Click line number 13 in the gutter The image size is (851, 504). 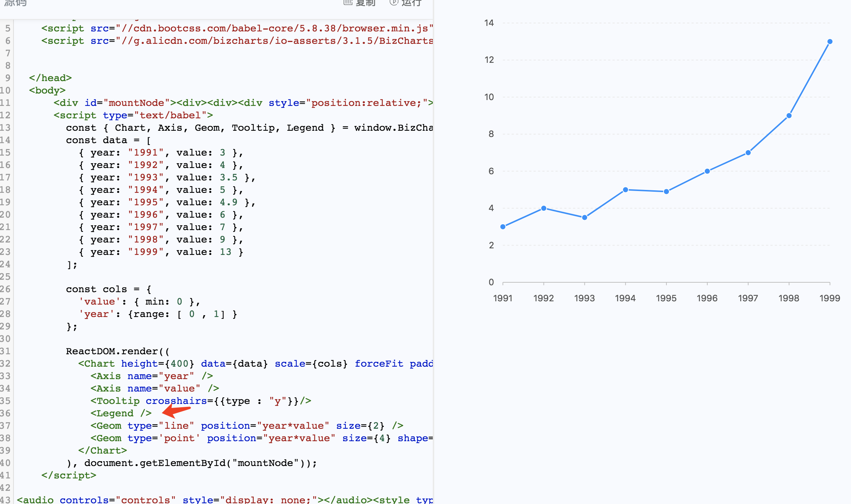click(6, 127)
